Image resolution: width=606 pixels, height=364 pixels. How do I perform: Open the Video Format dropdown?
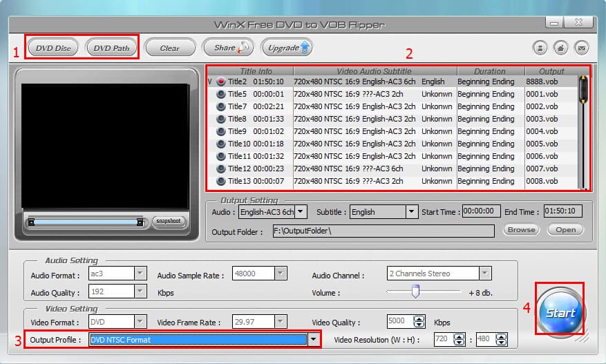tap(140, 321)
